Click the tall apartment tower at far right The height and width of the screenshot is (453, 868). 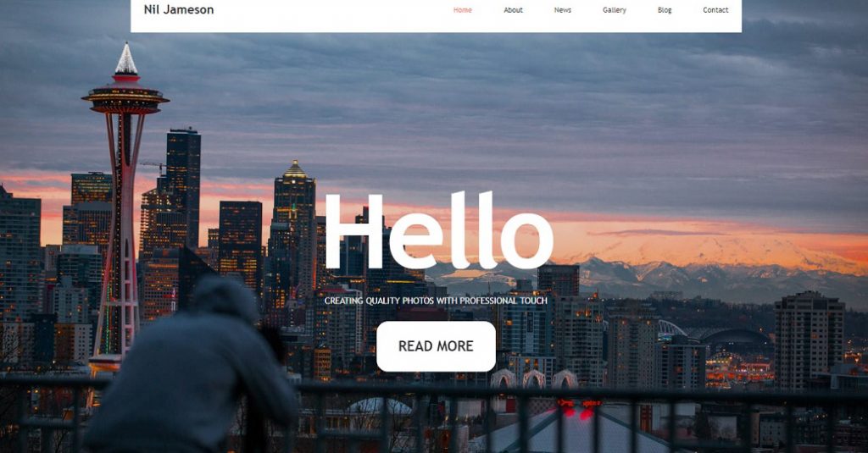[810, 340]
